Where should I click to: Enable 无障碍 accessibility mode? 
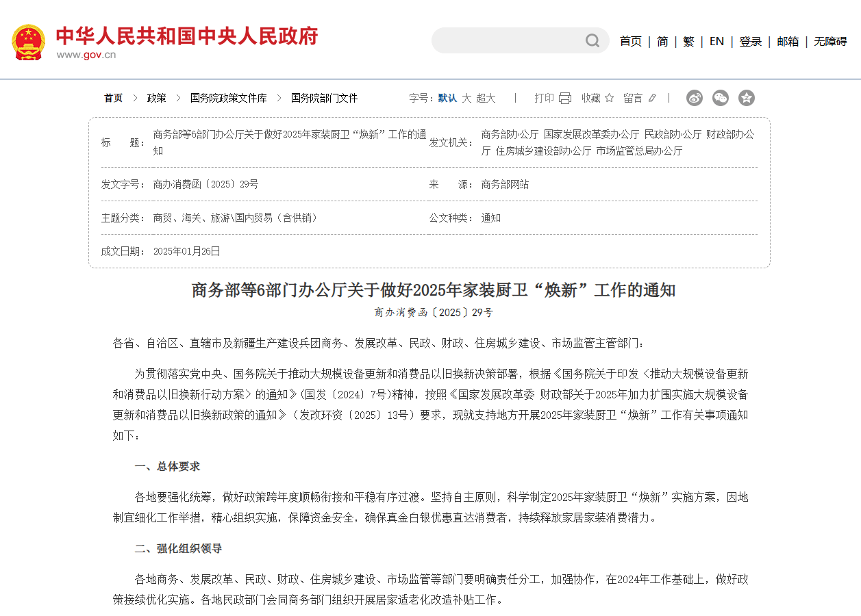tap(830, 41)
